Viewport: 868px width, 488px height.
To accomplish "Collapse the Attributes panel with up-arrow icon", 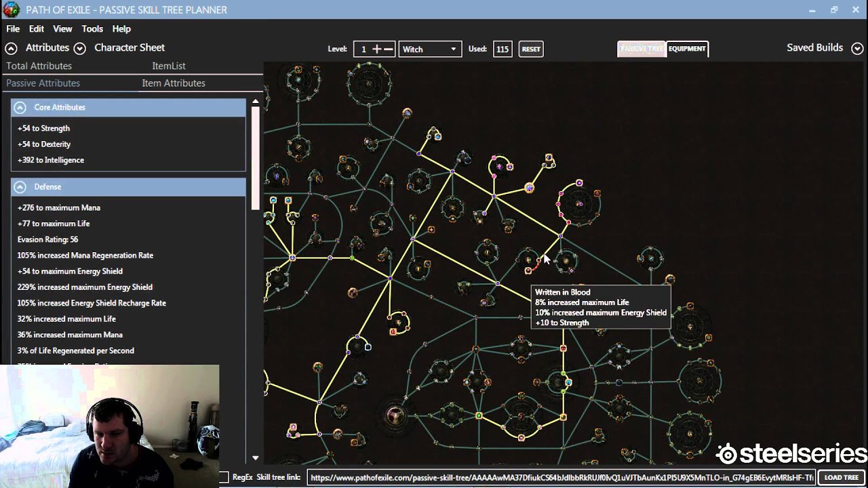I will tap(11, 48).
